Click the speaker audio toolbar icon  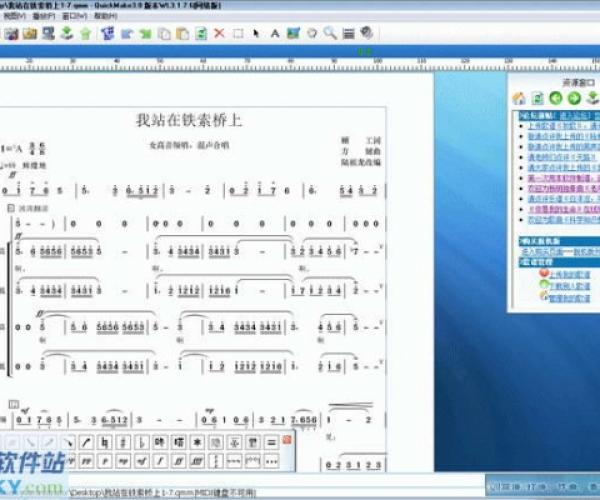[x=367, y=33]
